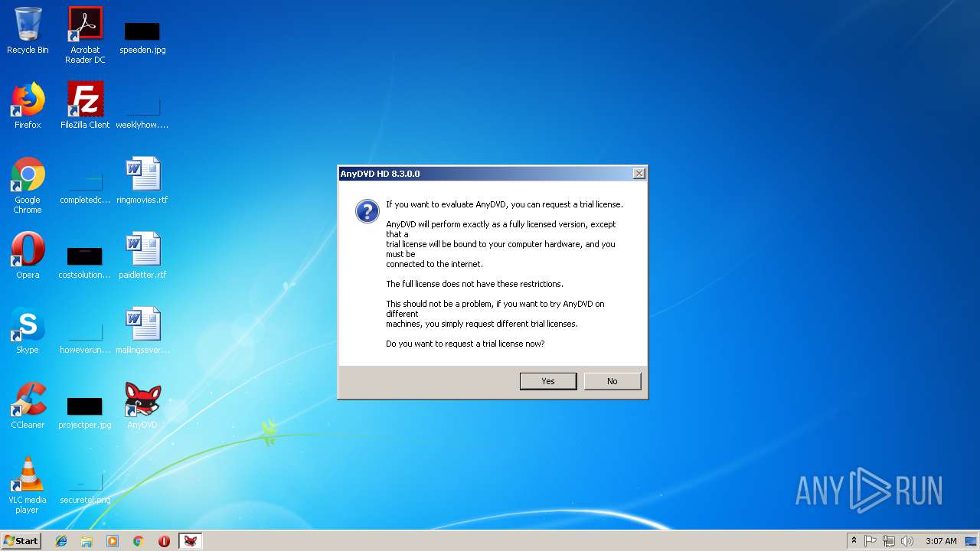
Task: Open volume speaker tray icon
Action: click(907, 541)
